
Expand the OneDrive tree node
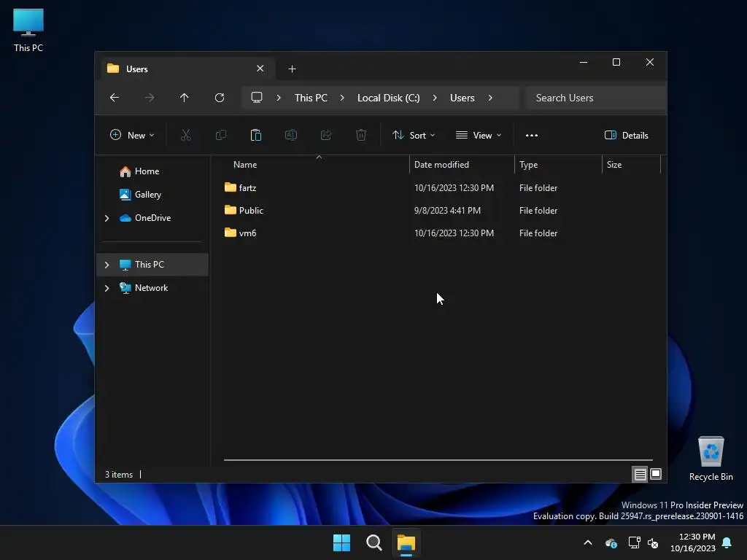pos(107,218)
